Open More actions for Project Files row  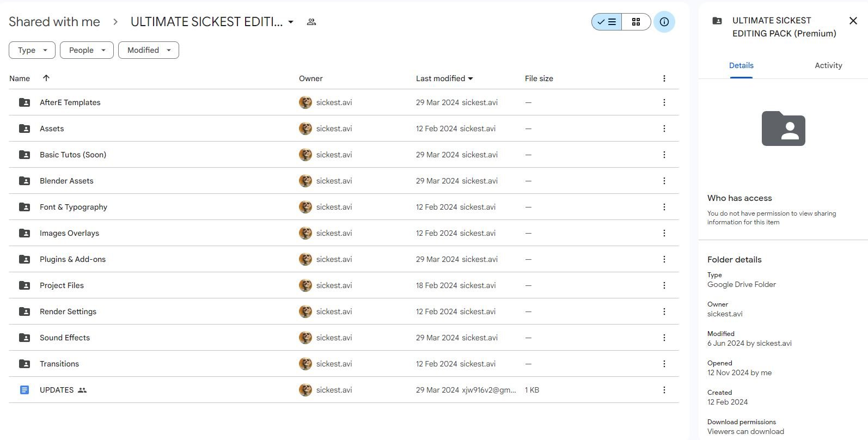point(664,285)
